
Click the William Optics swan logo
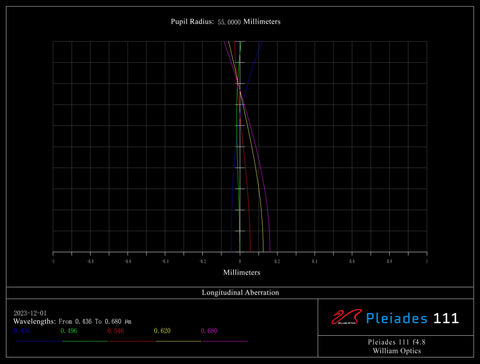point(347,317)
